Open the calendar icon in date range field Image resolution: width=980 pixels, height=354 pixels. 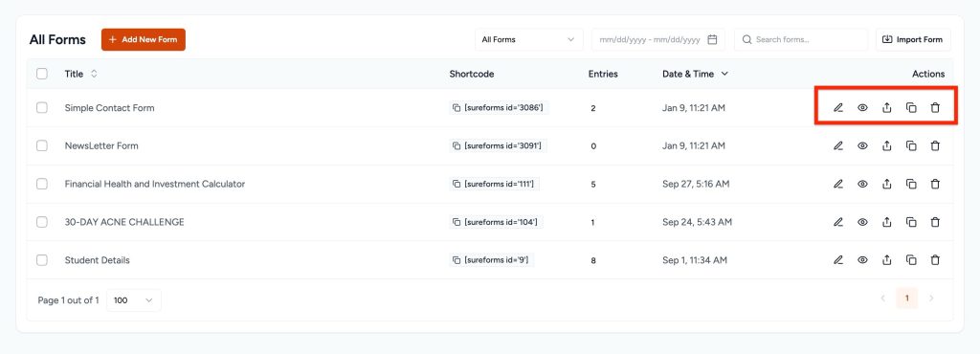712,39
